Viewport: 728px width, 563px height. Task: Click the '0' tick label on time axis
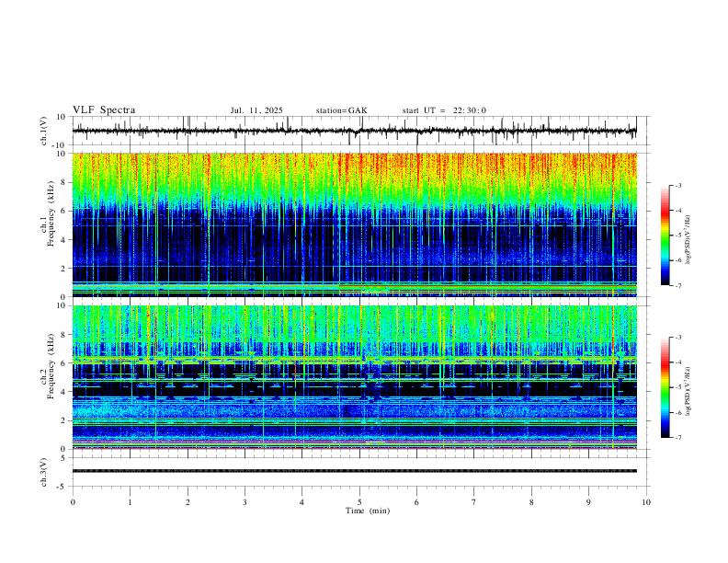(x=73, y=502)
